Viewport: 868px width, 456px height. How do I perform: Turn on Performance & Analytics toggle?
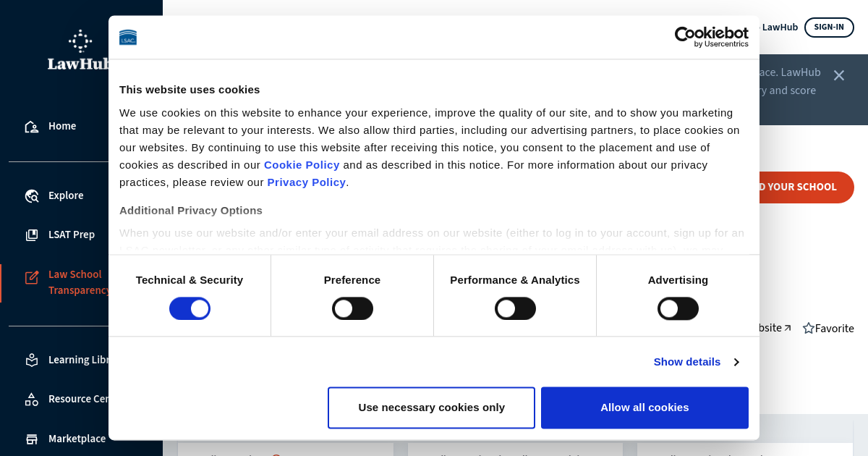[515, 308]
